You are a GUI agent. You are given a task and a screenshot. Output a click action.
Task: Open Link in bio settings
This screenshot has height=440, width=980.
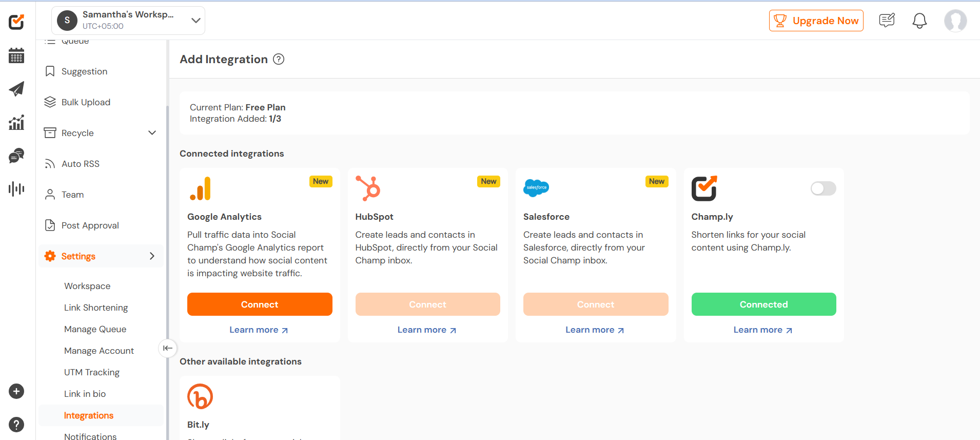pos(85,394)
